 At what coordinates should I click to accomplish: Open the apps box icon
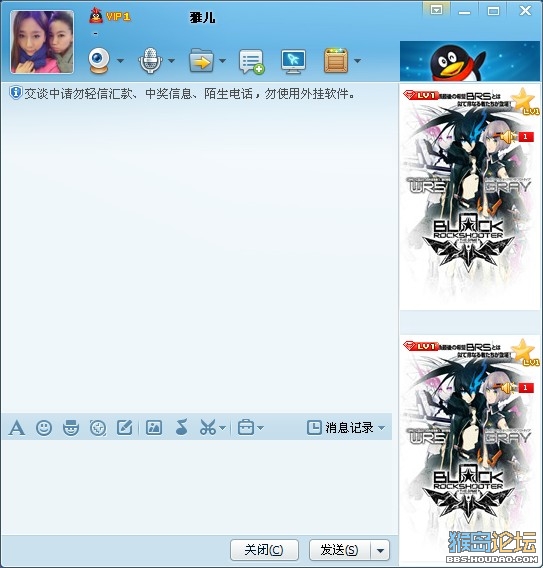[336, 61]
